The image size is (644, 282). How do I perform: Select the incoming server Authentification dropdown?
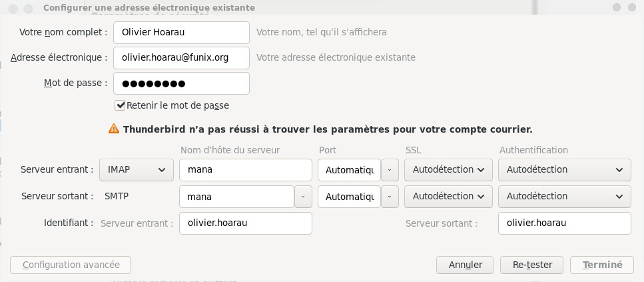[564, 170]
